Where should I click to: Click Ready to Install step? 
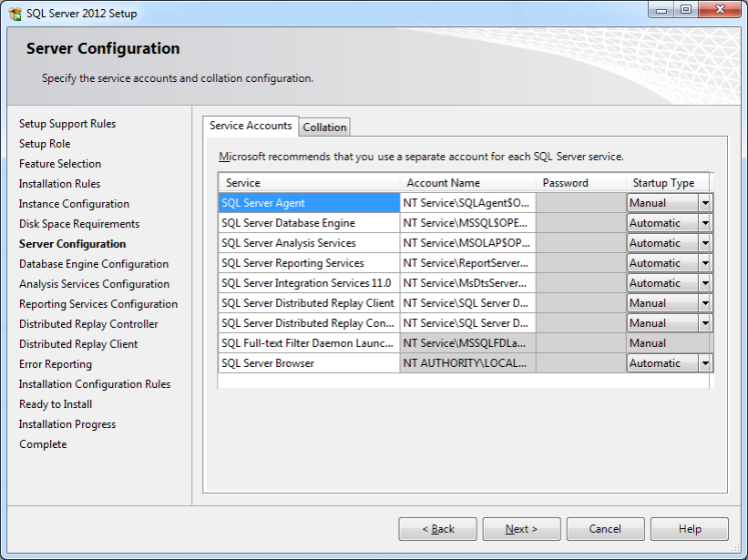click(56, 404)
